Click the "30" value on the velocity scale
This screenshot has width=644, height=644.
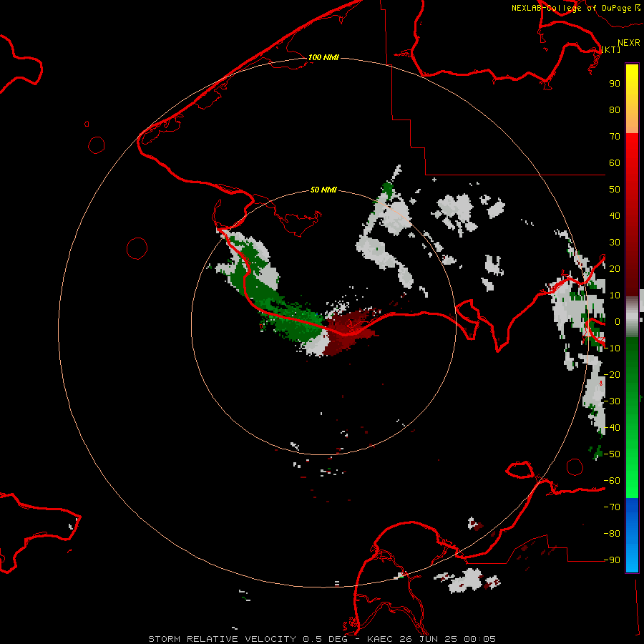point(615,243)
